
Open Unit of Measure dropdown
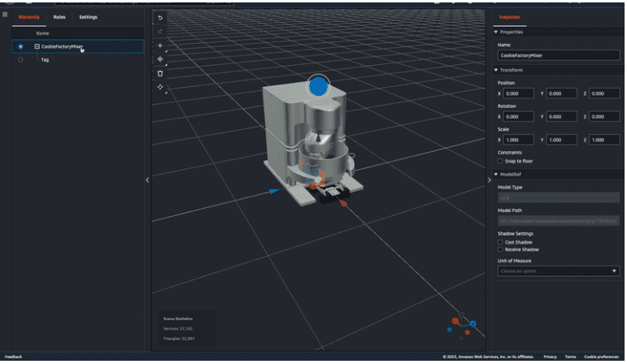pyautogui.click(x=558, y=271)
